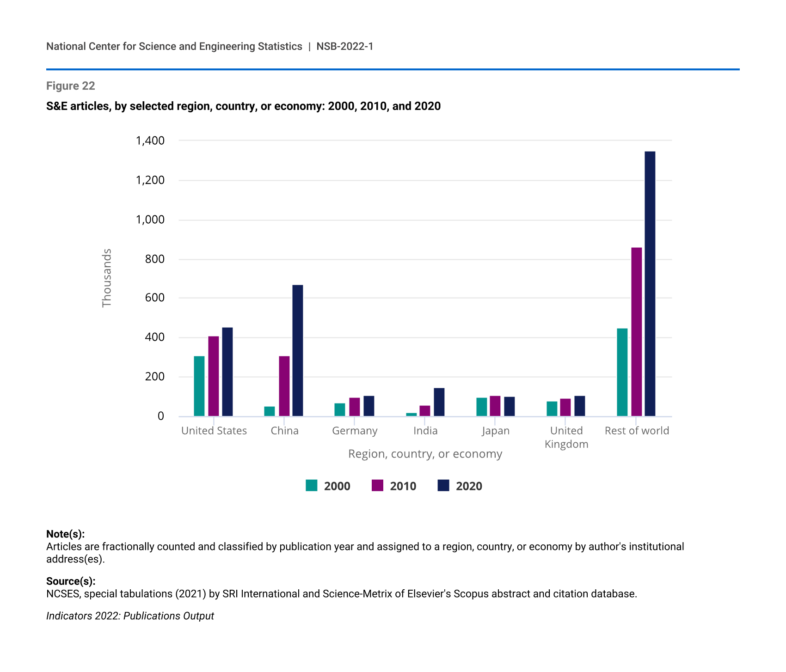This screenshot has height=672, width=786.
Task: Click the purple 2010 legend color square
Action: pos(377,486)
